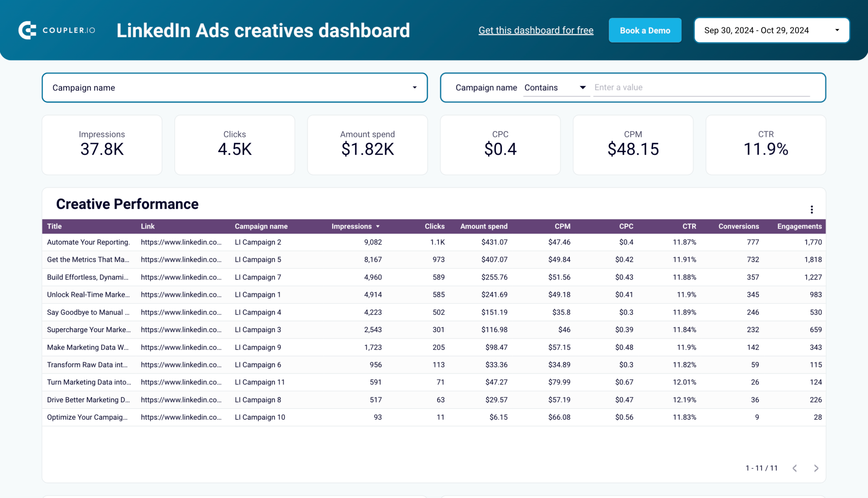Screen dimensions: 868x498
Task: Select 'Optimize Your Campaig...' title cell
Action: click(87, 417)
